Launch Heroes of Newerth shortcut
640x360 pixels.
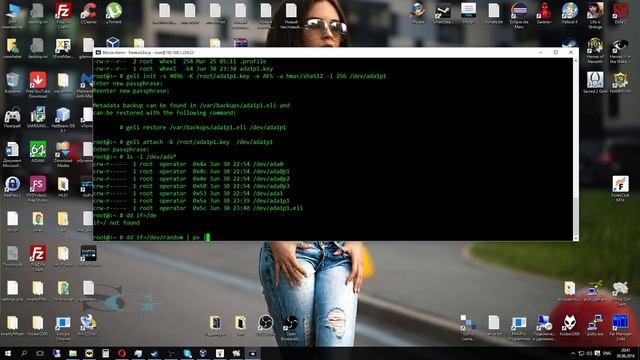click(595, 50)
